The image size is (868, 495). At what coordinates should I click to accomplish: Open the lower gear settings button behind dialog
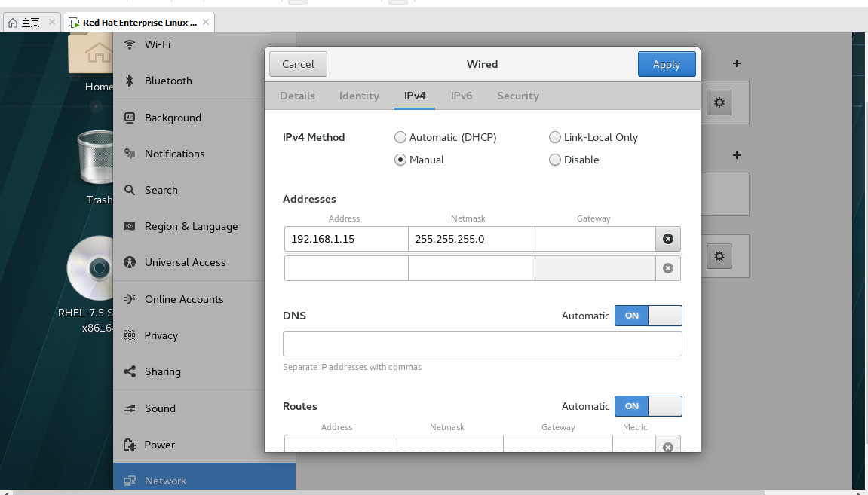point(719,256)
